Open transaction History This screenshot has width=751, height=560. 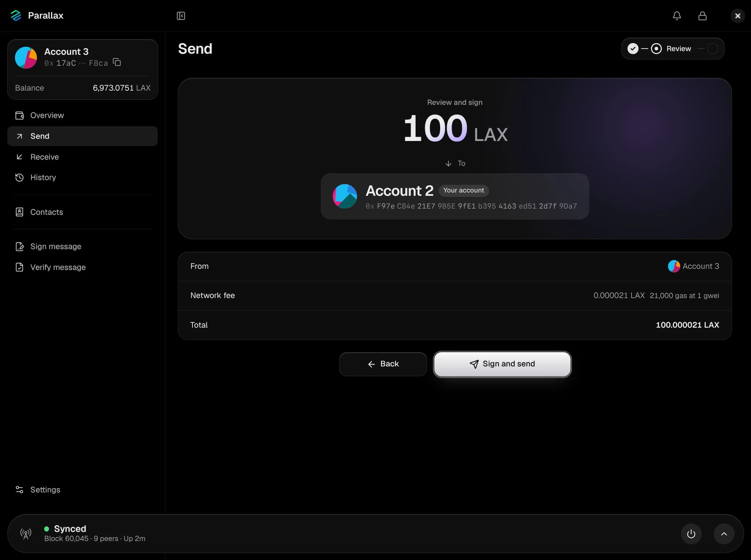coord(83,178)
